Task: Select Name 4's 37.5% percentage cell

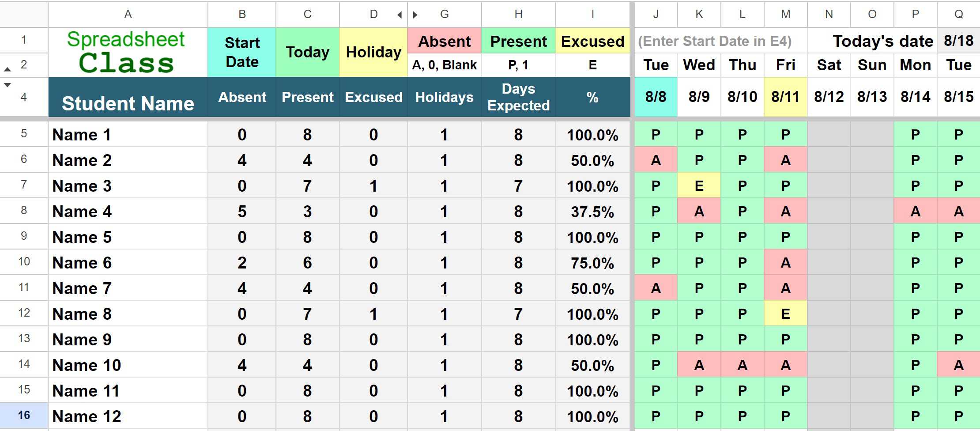Action: pos(593,211)
